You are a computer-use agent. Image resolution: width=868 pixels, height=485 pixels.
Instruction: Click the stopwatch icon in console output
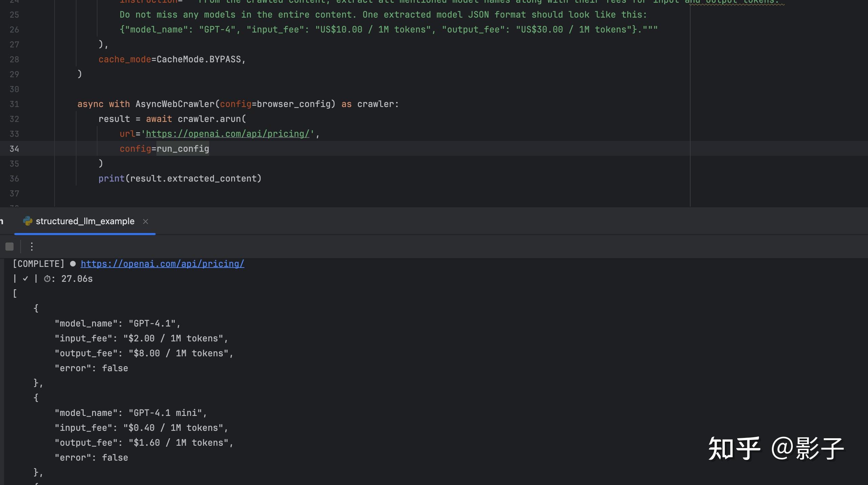pyautogui.click(x=47, y=279)
